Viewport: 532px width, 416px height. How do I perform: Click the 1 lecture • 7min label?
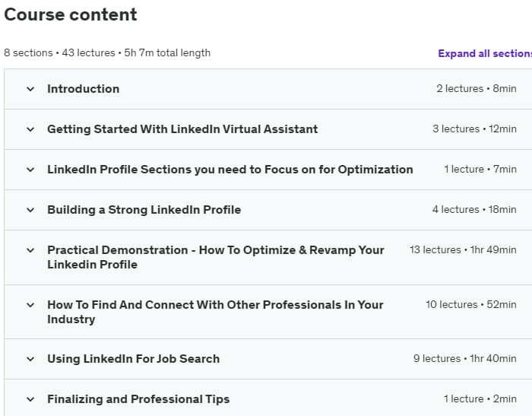480,169
